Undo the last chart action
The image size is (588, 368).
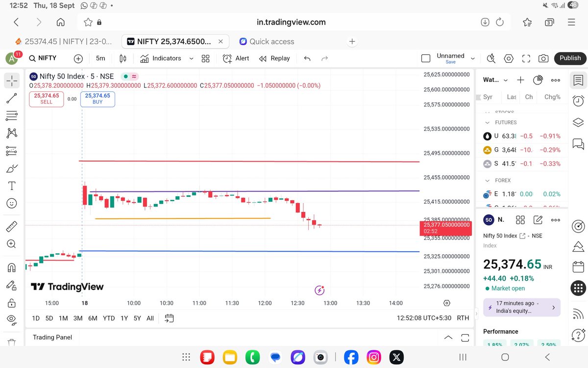pos(307,58)
